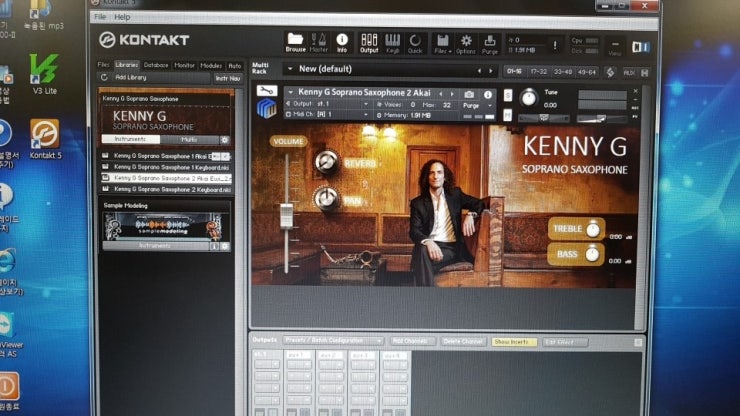Toggle the Output mixer icon
740x416 pixels.
coord(369,42)
